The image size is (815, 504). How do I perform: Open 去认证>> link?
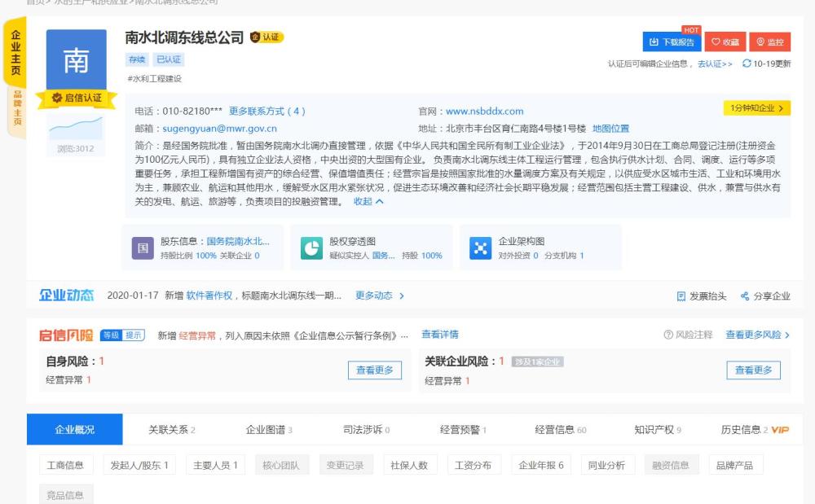716,64
